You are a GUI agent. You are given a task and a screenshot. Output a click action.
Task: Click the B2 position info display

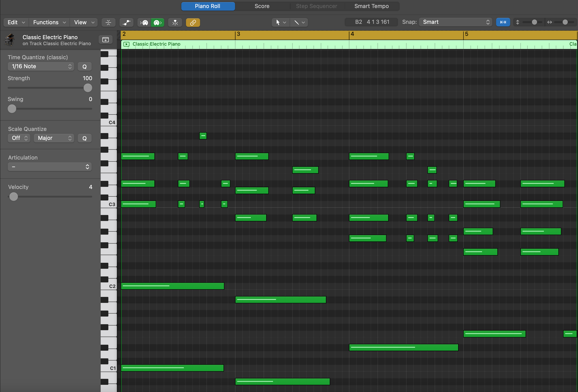point(372,22)
